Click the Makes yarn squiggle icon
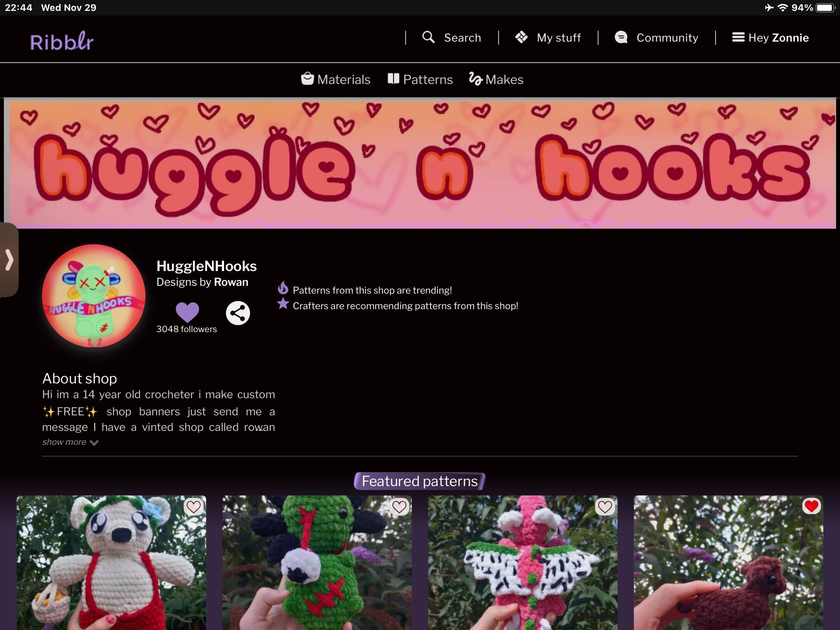Screen dimensions: 840x630 tap(475, 79)
